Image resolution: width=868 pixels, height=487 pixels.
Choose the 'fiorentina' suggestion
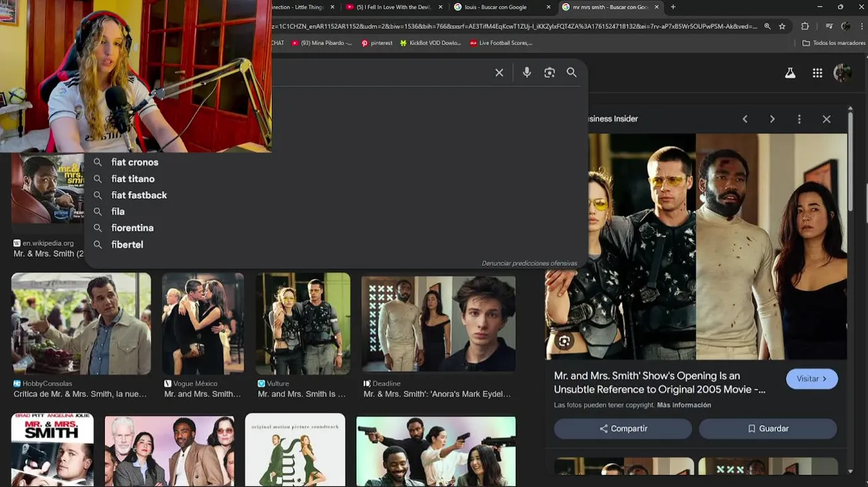click(132, 228)
